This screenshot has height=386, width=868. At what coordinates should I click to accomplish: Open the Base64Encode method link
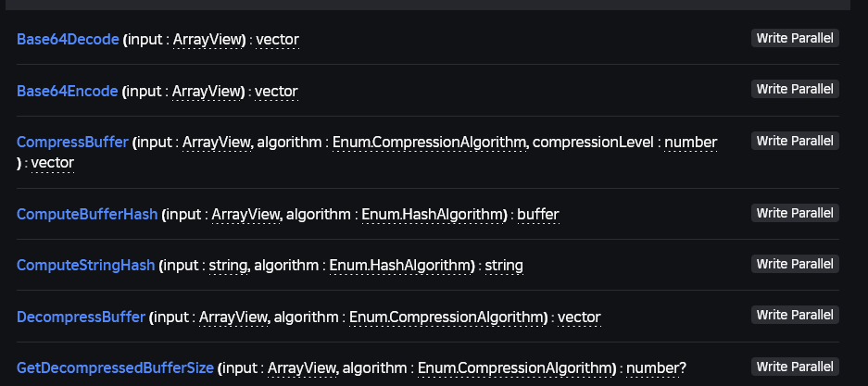click(68, 91)
